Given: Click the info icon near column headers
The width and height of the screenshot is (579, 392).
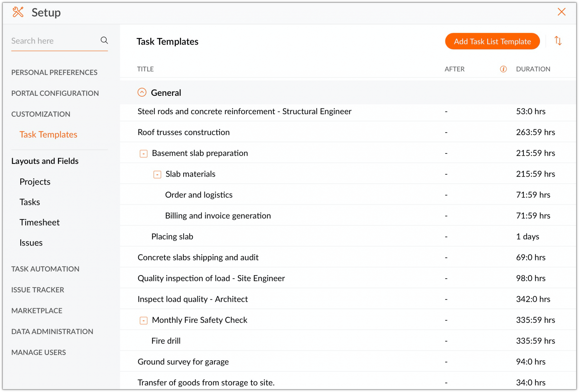Looking at the screenshot, I should 503,69.
